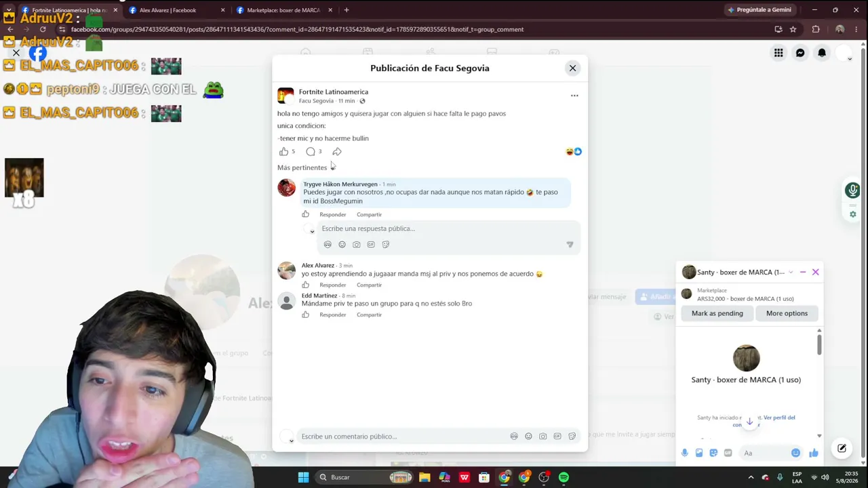This screenshot has width=868, height=488.
Task: Record a voice clip in Santy chat
Action: click(685, 453)
